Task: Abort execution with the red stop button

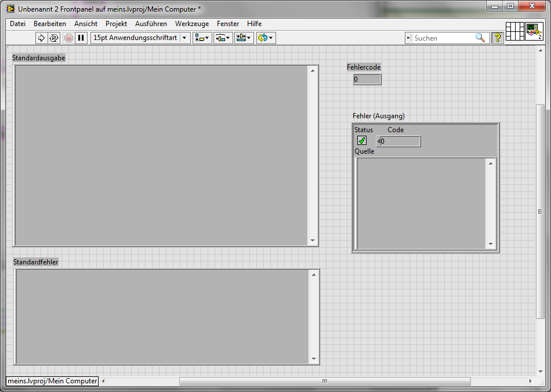Action: point(69,38)
